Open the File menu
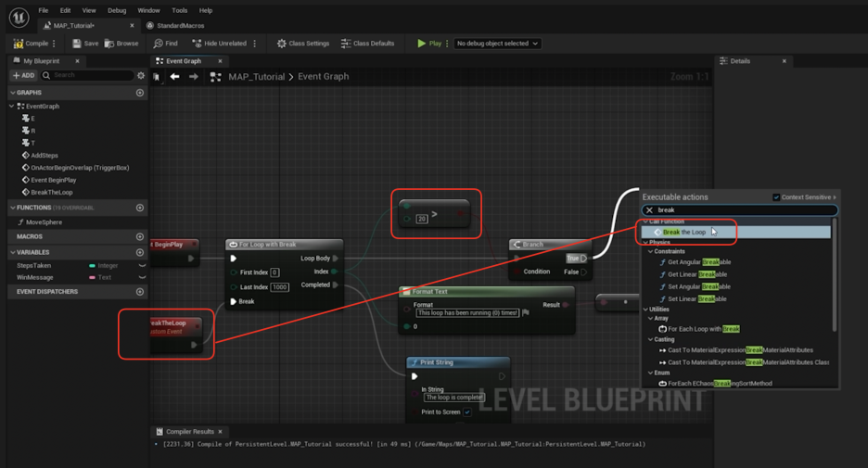Viewport: 868px width, 468px height. coord(44,10)
